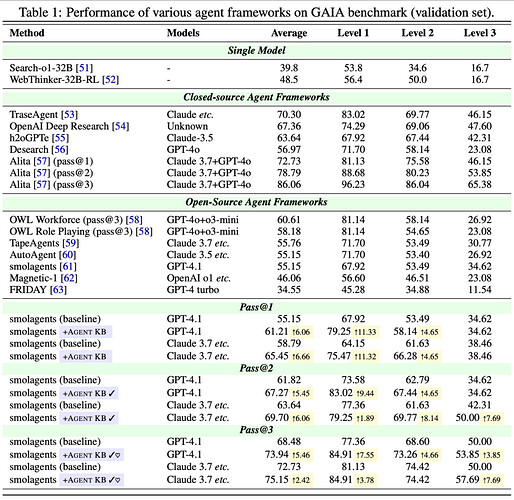The width and height of the screenshot is (514, 500).
Task: Select the 68.48 Pass@3 baseline average
Action: 289,442
